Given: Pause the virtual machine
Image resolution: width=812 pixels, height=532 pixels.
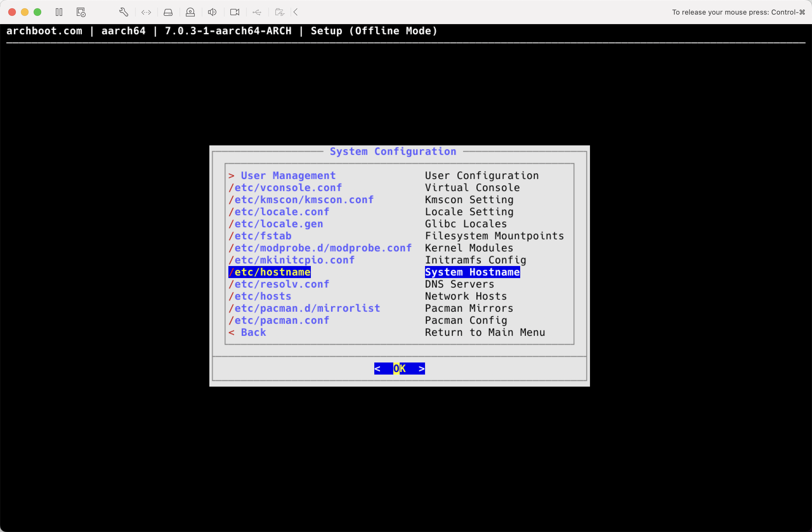Looking at the screenshot, I should point(59,12).
